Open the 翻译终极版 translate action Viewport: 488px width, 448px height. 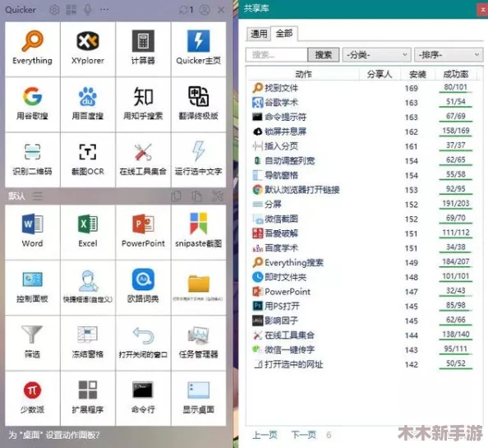(199, 104)
